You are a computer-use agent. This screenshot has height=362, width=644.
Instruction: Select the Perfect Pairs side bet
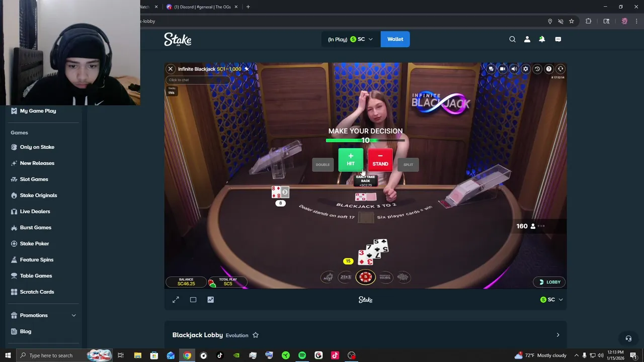(385, 277)
